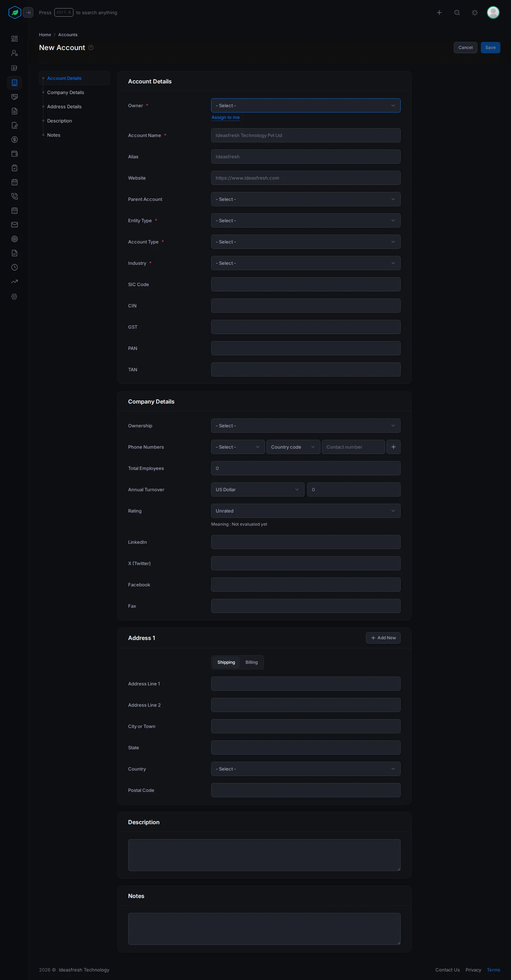
Task: Jump to Company Details section in side nav
Action: [x=65, y=92]
